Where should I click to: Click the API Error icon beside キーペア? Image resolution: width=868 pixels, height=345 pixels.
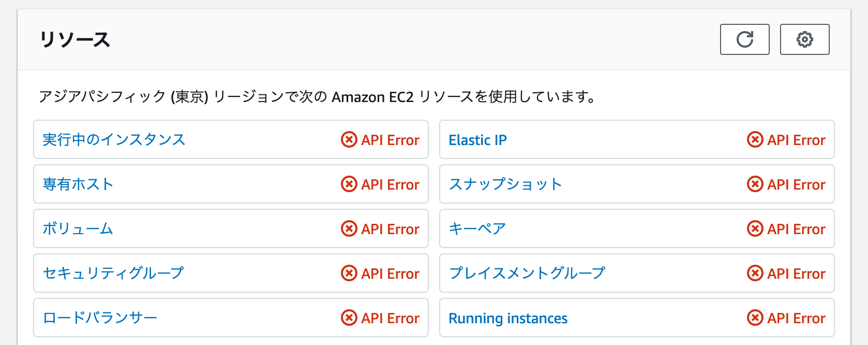[x=755, y=228]
